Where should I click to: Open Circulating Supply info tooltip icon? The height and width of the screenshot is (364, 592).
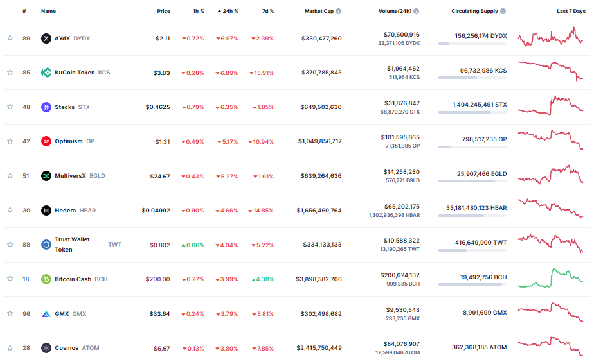503,12
